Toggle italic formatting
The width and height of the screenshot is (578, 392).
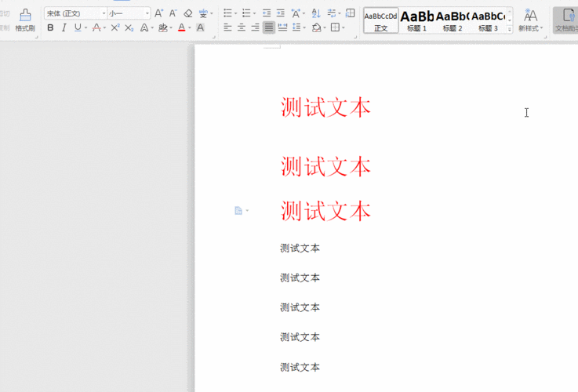(64, 27)
